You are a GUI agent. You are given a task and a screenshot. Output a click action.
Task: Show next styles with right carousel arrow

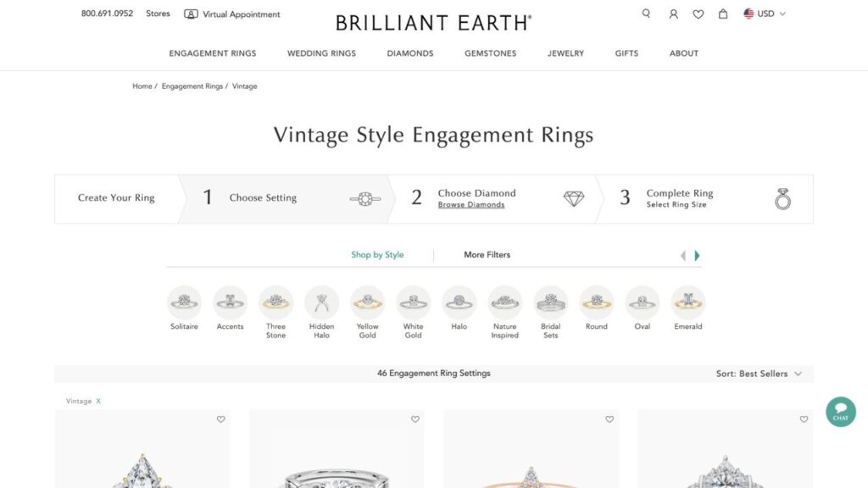tap(697, 255)
